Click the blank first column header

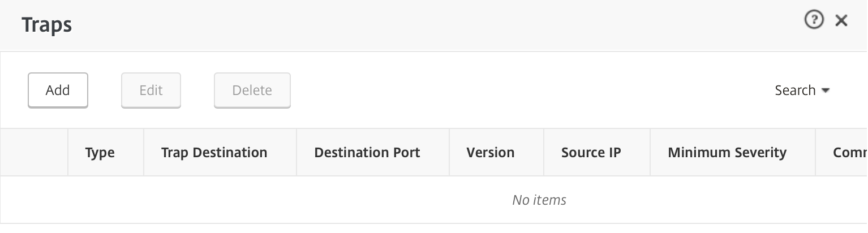click(x=34, y=152)
